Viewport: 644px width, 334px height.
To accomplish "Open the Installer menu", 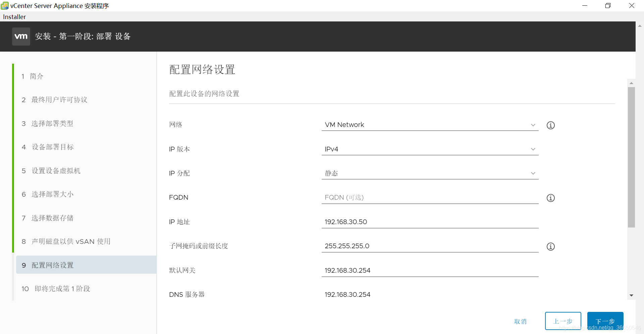I will click(14, 17).
